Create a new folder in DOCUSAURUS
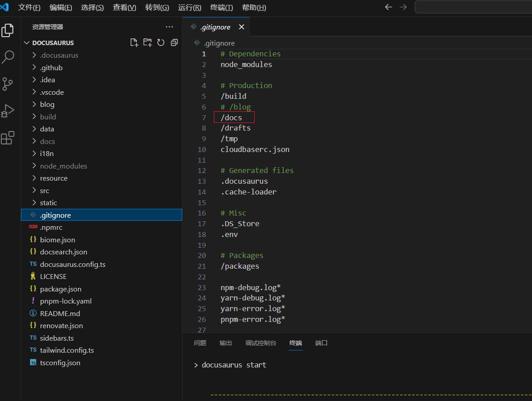The image size is (532, 401). [x=148, y=43]
